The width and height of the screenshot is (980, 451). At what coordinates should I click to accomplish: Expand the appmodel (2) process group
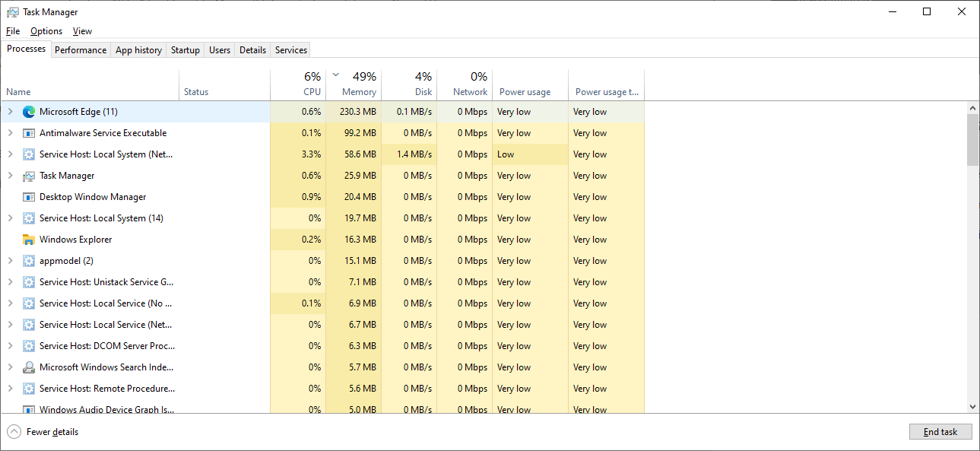coord(10,261)
